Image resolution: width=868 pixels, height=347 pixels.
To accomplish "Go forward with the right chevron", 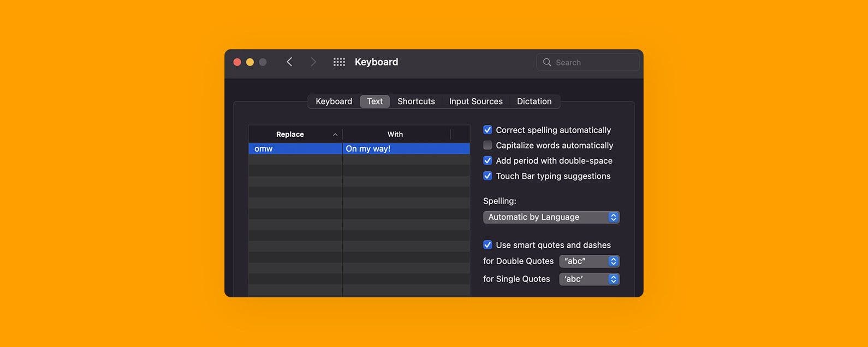I will (313, 62).
